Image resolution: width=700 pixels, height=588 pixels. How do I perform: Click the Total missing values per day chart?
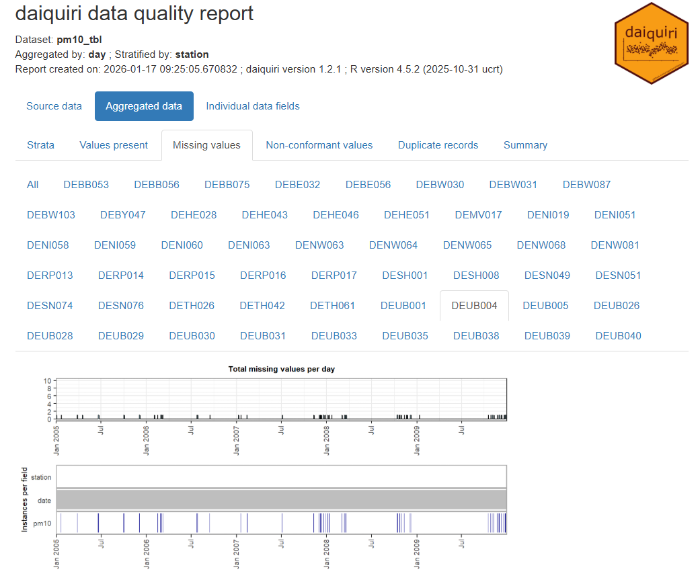click(x=281, y=399)
